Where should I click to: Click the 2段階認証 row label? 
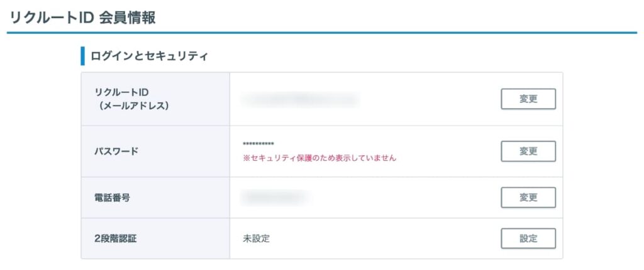point(114,239)
